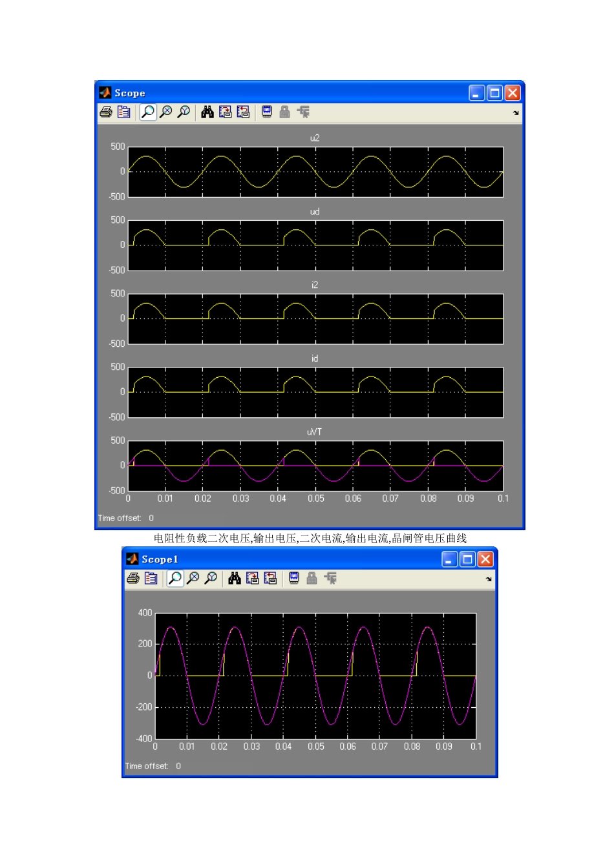Open Parameters in the Scope window toolbar
The height and width of the screenshot is (868, 614).
point(123,112)
